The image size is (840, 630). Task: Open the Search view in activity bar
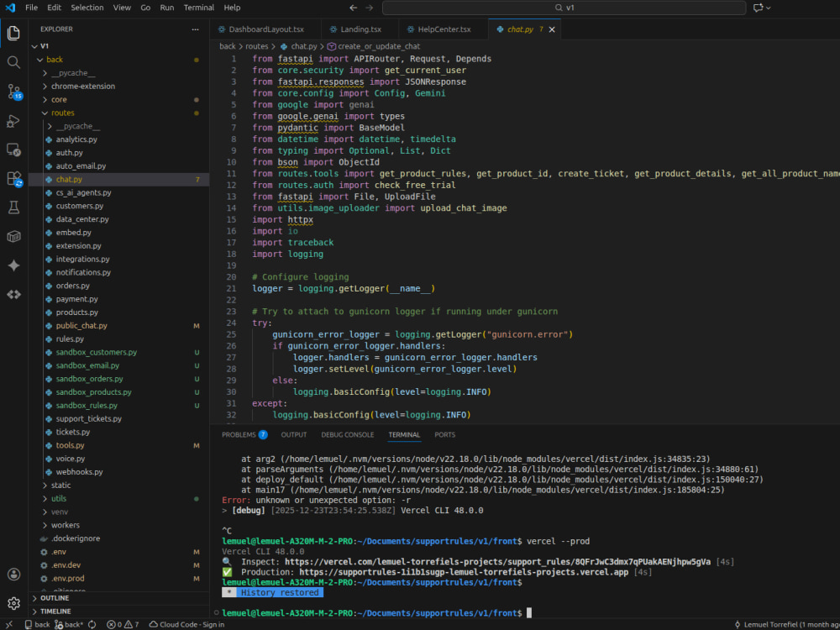(14, 62)
